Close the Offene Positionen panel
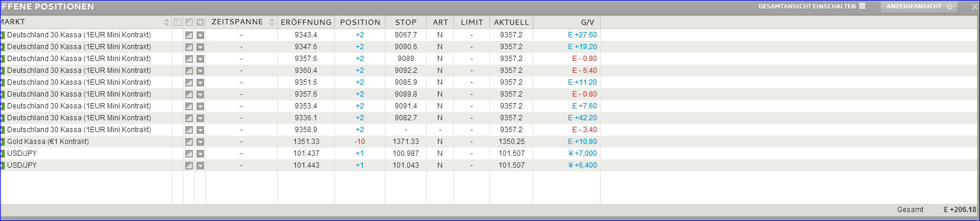This screenshot has width=980, height=221. point(975,7)
